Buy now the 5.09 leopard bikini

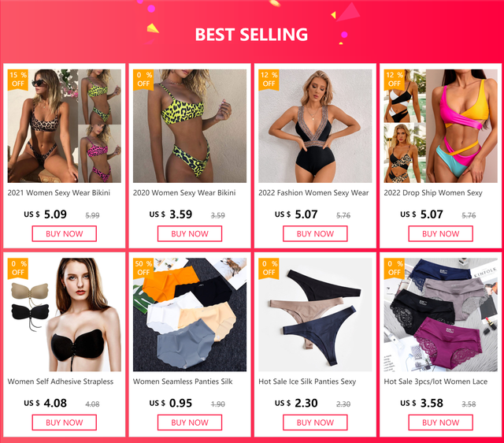pos(65,233)
